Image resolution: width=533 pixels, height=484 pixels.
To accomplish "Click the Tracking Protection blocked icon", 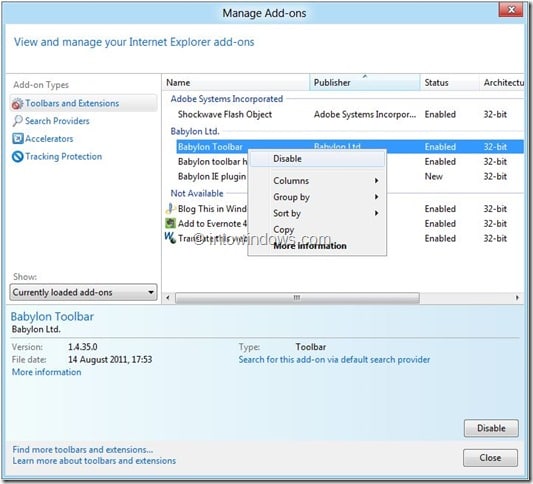I will click(18, 157).
